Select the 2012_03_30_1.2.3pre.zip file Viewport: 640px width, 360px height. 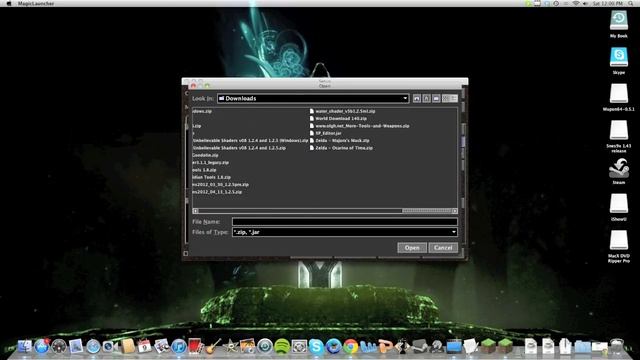pyautogui.click(x=220, y=184)
